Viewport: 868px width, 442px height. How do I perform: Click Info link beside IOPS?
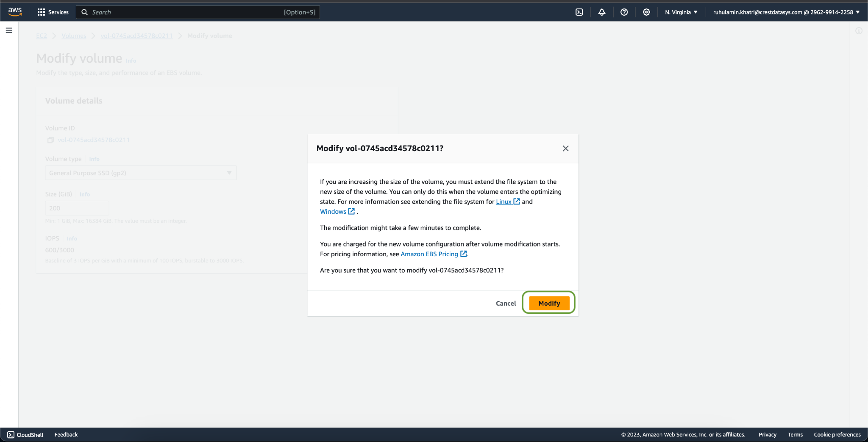pyautogui.click(x=72, y=239)
